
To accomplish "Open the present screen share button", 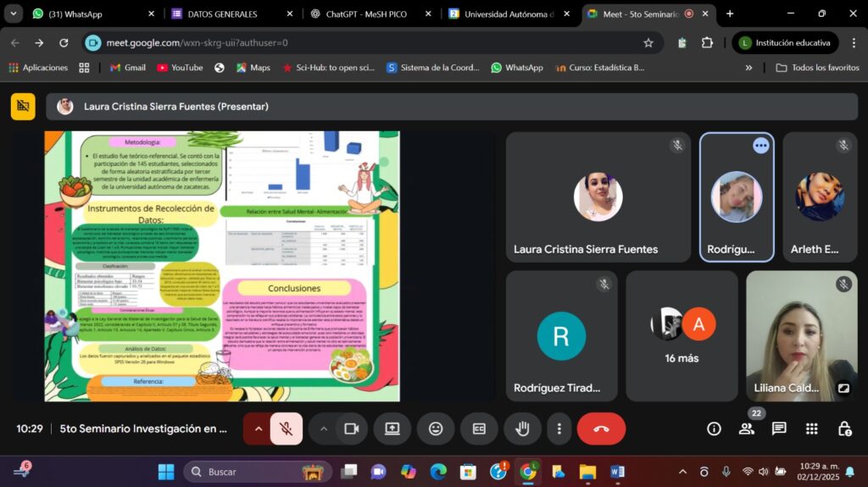I will click(392, 429).
